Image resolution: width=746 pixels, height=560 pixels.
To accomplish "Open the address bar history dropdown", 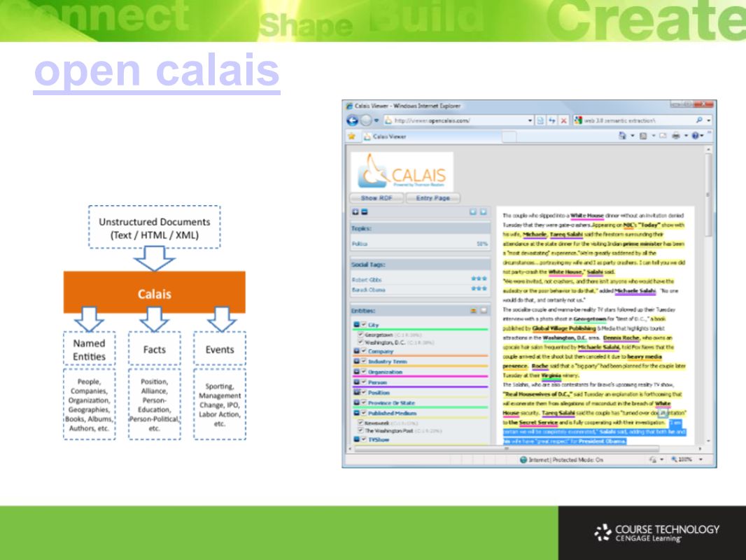I will coord(530,120).
